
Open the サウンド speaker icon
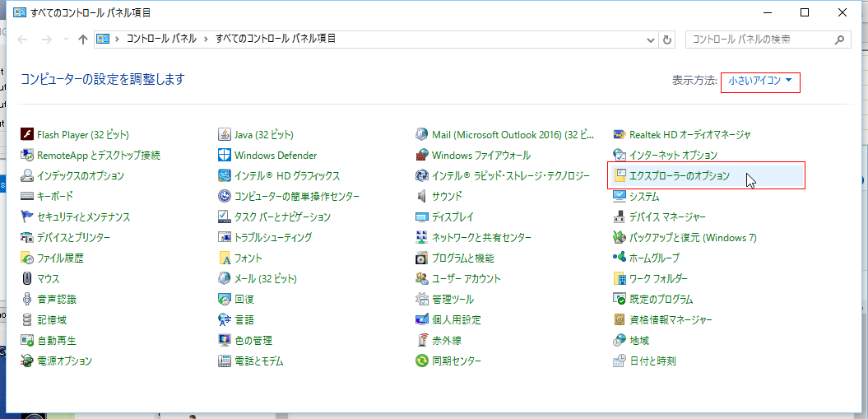[422, 197]
